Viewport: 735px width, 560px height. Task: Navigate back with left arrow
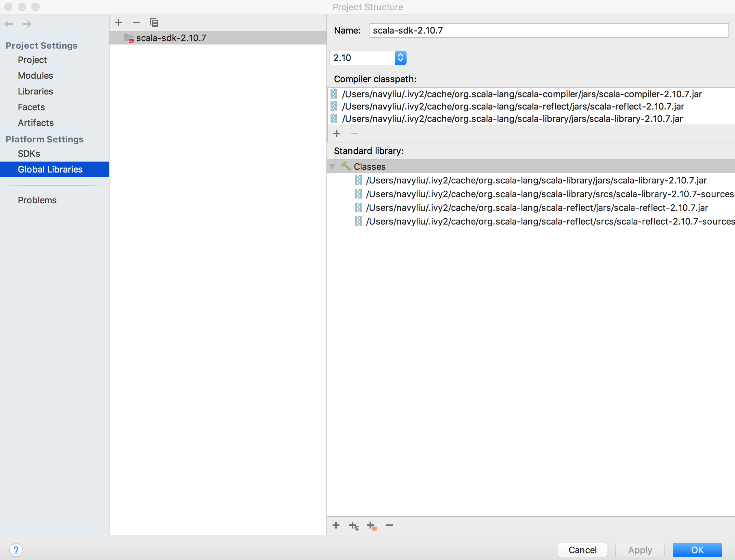click(x=9, y=24)
